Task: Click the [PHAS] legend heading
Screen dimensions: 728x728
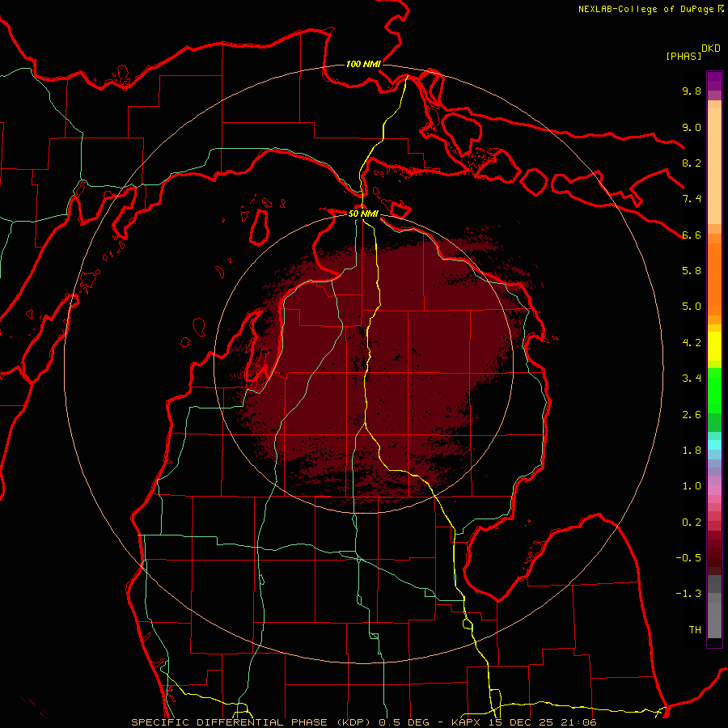Action: pos(684,57)
